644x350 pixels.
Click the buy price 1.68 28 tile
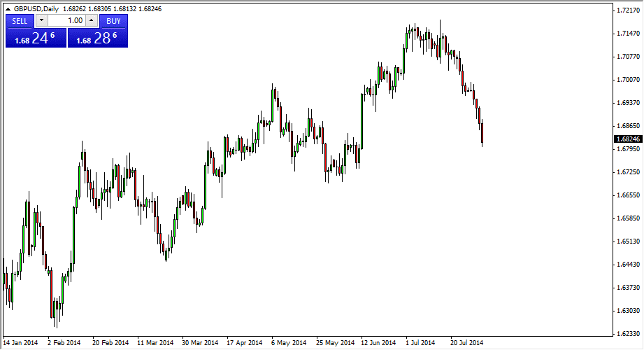pos(98,39)
